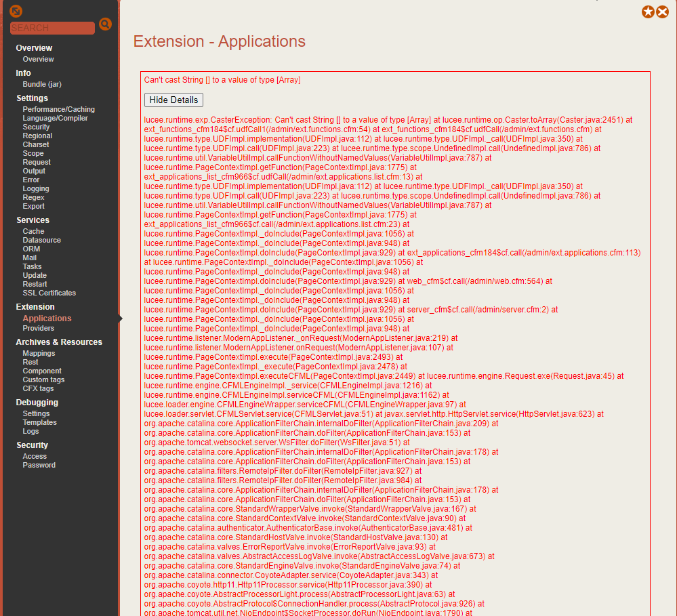Open Logs under Debugging

pyautogui.click(x=30, y=431)
